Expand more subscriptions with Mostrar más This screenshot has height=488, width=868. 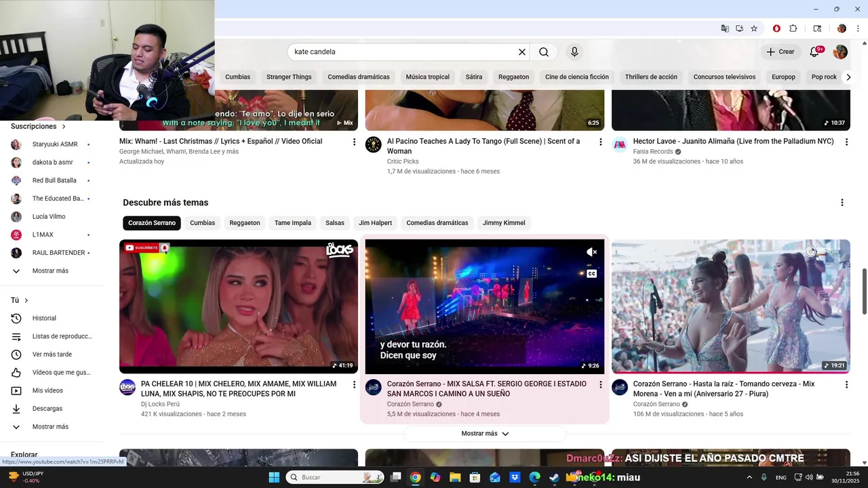(x=52, y=271)
